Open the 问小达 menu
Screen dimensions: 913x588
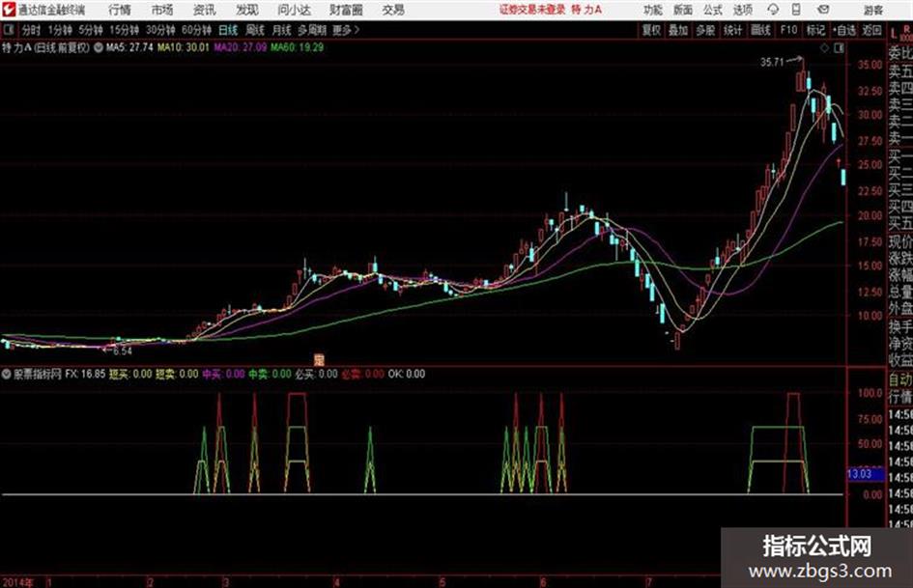click(294, 10)
